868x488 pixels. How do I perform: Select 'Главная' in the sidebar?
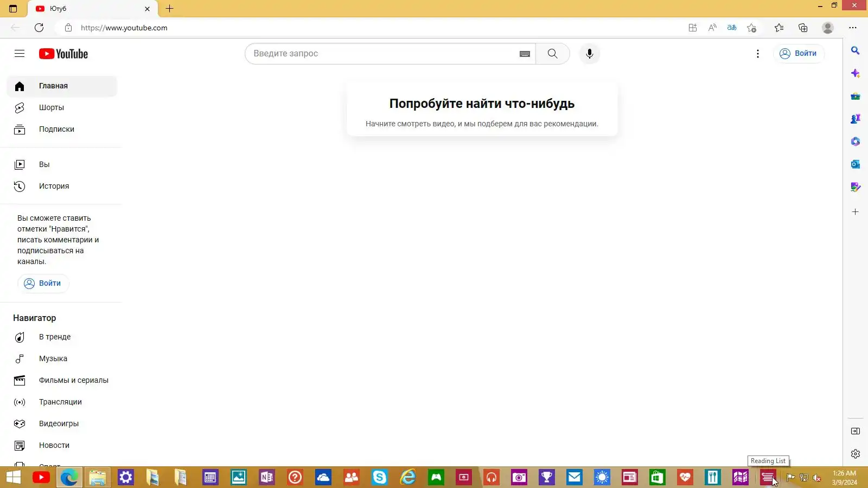coord(62,86)
